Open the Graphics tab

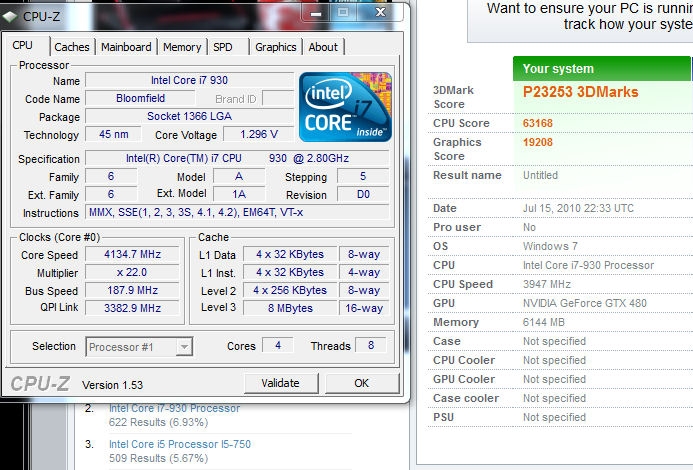click(x=275, y=47)
